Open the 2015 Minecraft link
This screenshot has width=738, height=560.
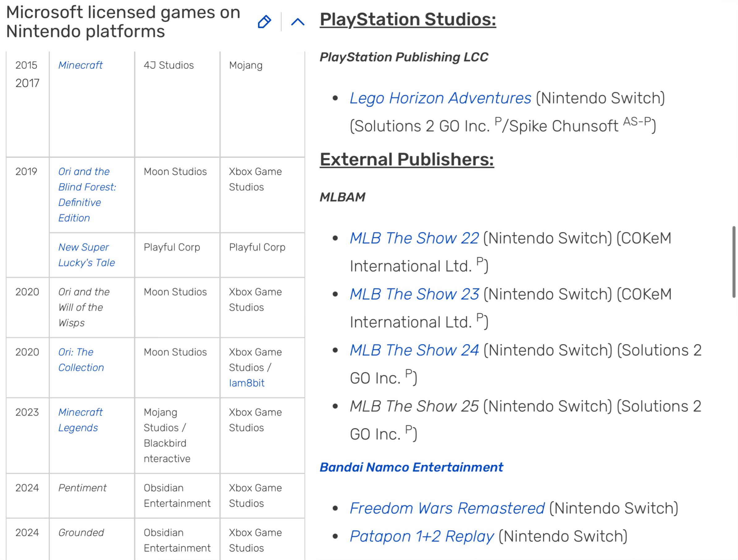(80, 65)
